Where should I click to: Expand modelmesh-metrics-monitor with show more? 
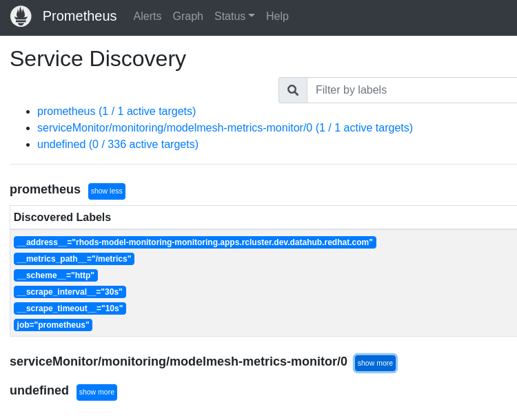(x=375, y=364)
